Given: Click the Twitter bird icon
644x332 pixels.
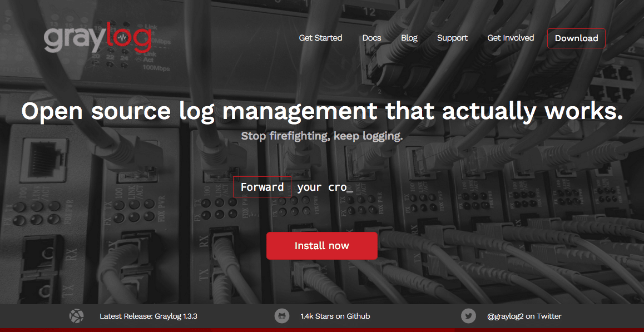Looking at the screenshot, I should 468,316.
